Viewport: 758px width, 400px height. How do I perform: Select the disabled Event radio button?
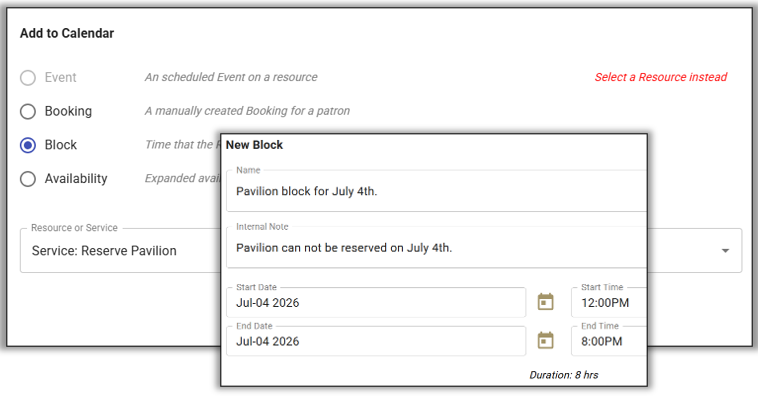28,77
